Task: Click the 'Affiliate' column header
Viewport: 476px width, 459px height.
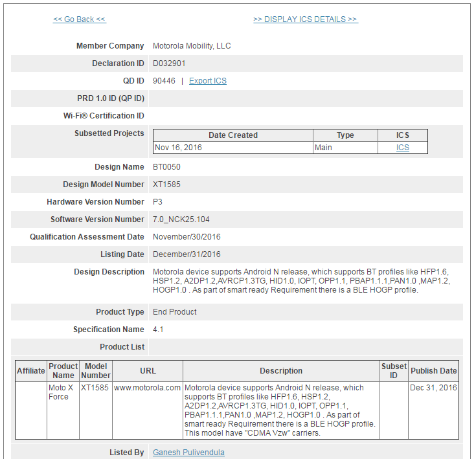Action: pos(31,371)
